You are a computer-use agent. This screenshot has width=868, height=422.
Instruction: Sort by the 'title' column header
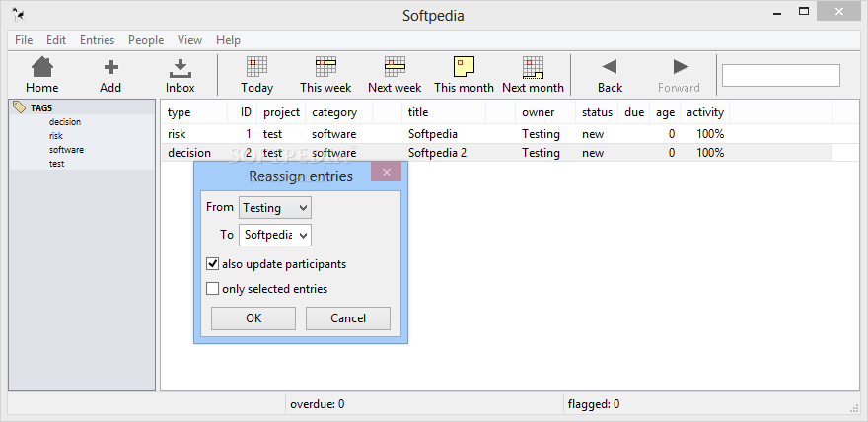(444, 112)
